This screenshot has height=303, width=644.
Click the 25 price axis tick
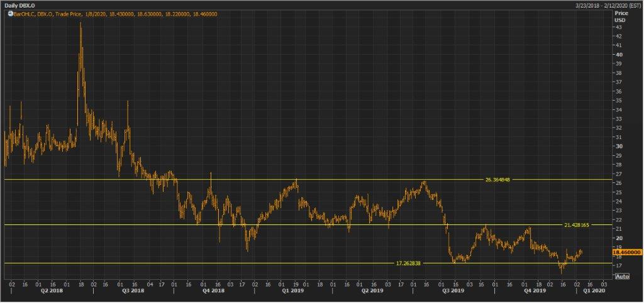click(618, 192)
